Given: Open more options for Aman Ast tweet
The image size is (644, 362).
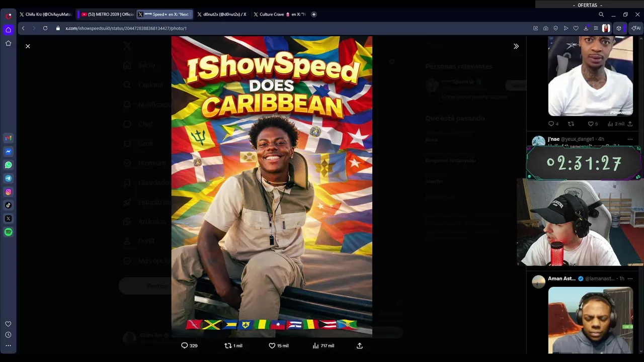Looking at the screenshot, I should (630, 279).
